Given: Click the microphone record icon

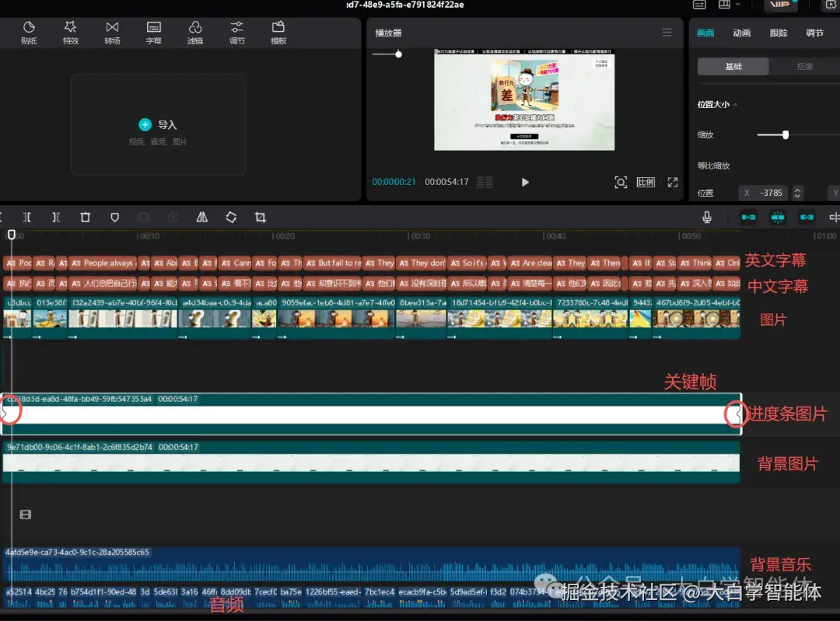Looking at the screenshot, I should (707, 217).
